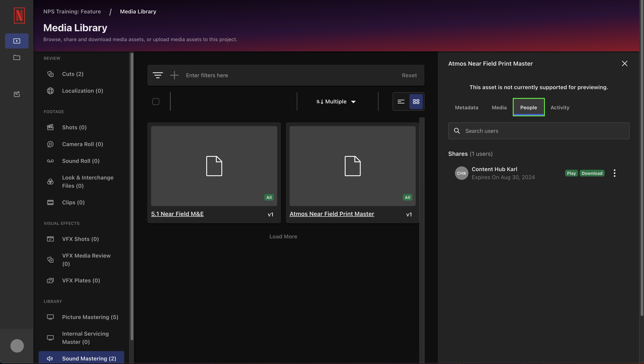Select Sound Roll (0) category
The width and height of the screenshot is (644, 364).
(81, 161)
